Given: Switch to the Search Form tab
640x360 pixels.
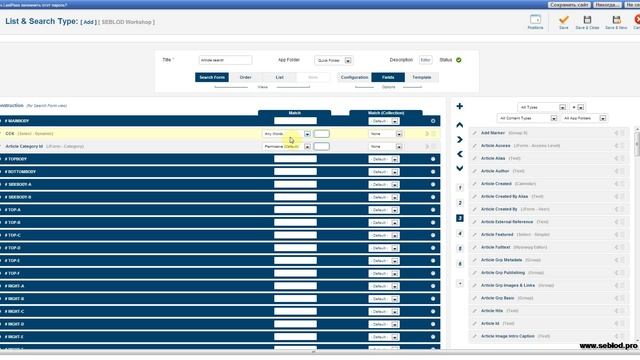Looking at the screenshot, I should 212,77.
